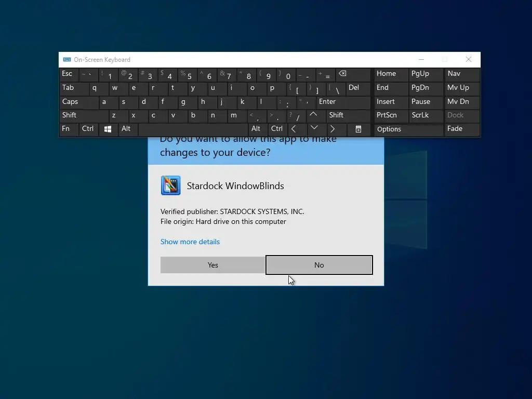Tap the letter m key
This screenshot has height=399, width=532.
pos(237,115)
